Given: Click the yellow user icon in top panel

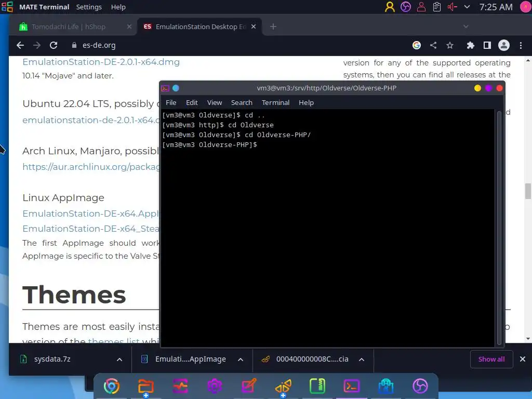Looking at the screenshot, I should 390,7.
